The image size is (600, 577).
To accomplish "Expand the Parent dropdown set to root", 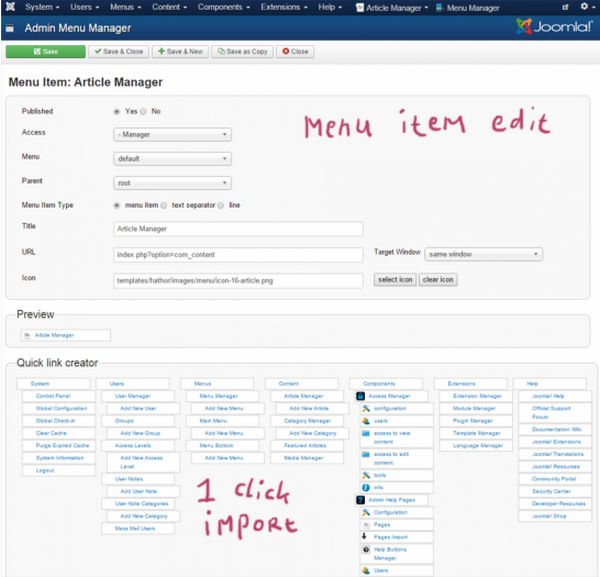I will [x=172, y=183].
